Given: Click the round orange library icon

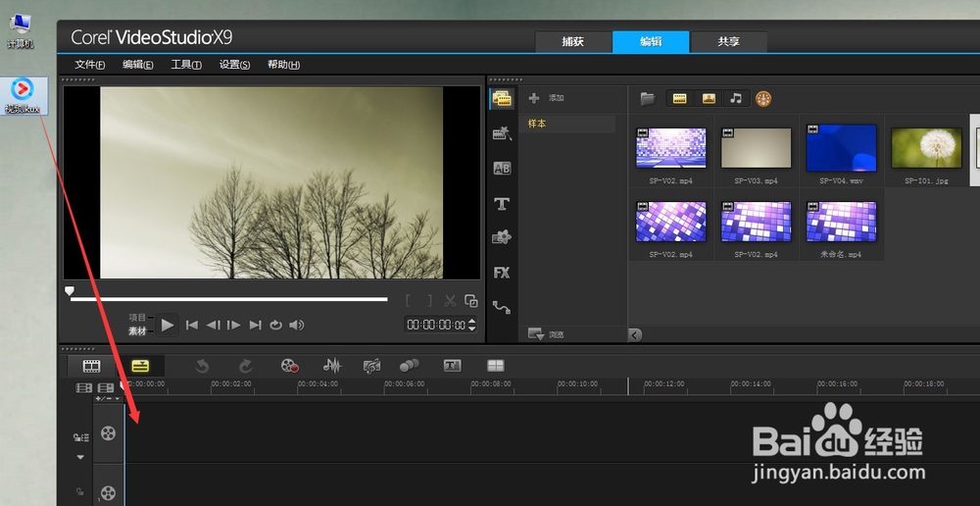Looking at the screenshot, I should (x=763, y=98).
